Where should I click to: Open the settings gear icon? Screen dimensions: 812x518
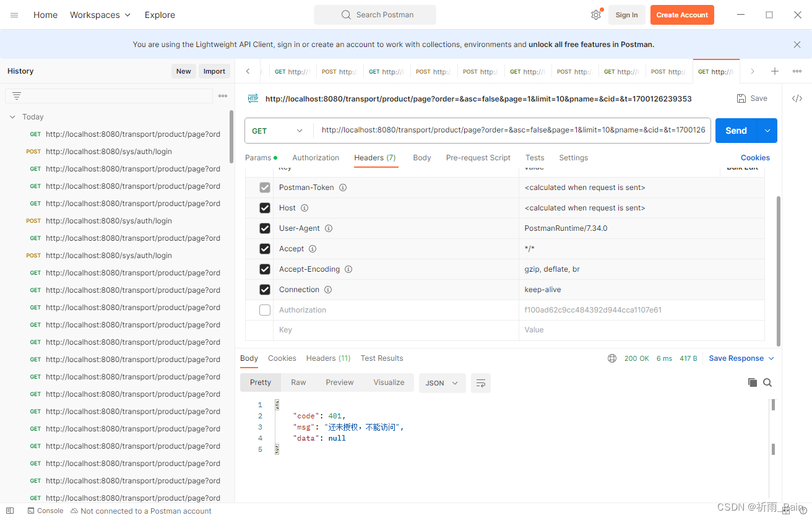coord(596,15)
